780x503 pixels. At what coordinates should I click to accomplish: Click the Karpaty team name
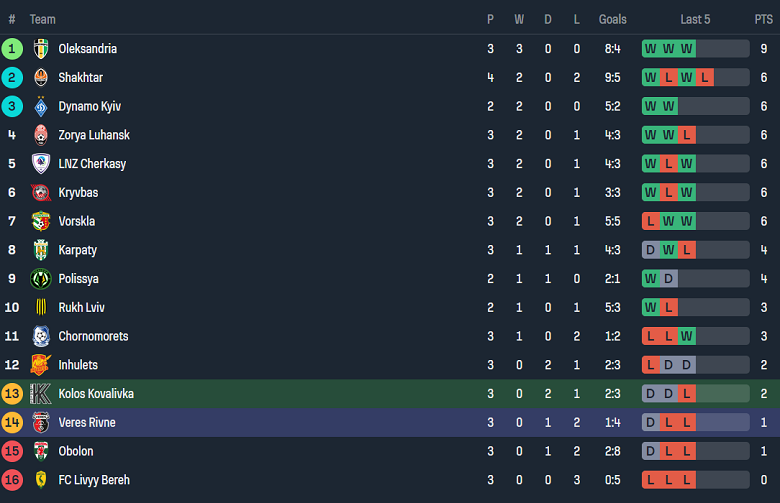point(78,250)
